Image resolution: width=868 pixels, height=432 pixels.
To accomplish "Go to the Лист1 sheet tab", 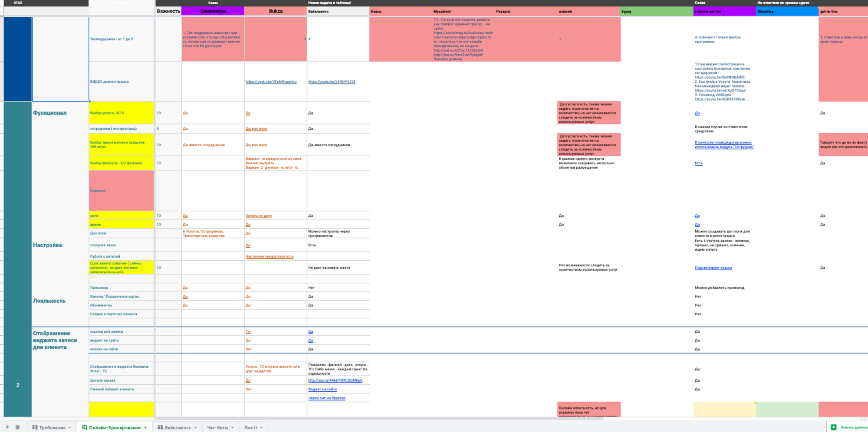I will point(250,428).
